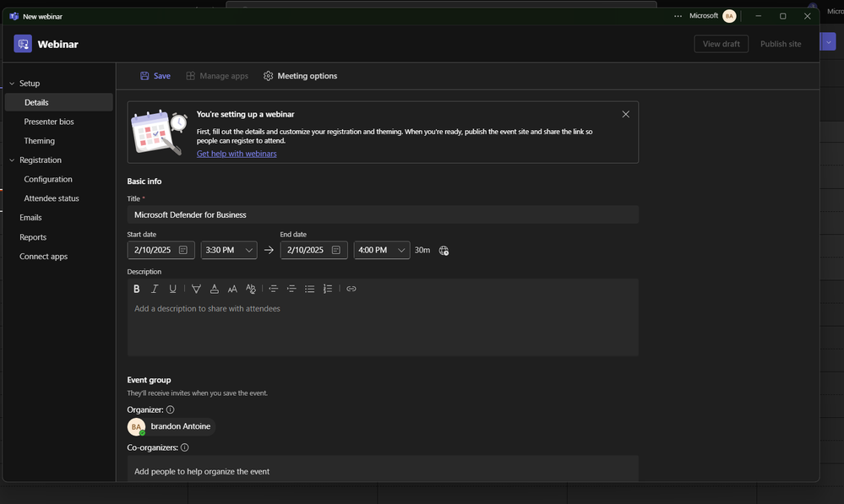
Task: Expand the dropdown arrow beside Publish site
Action: point(828,42)
